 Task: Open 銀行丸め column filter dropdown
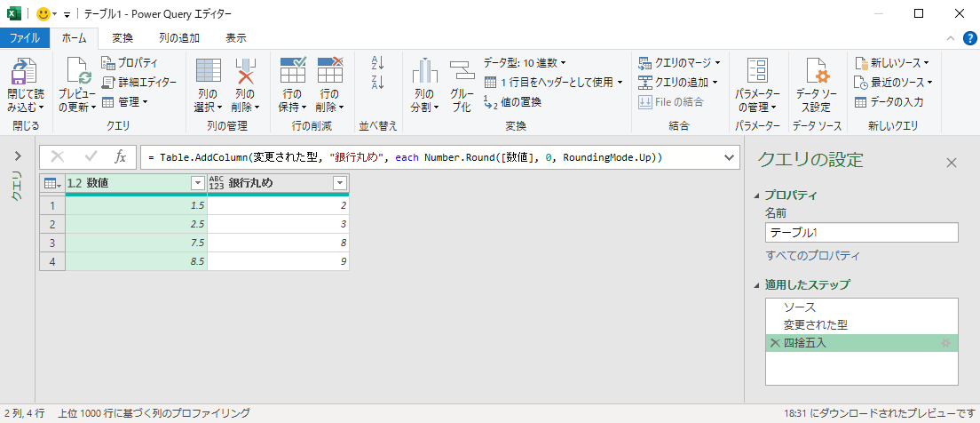pos(340,183)
